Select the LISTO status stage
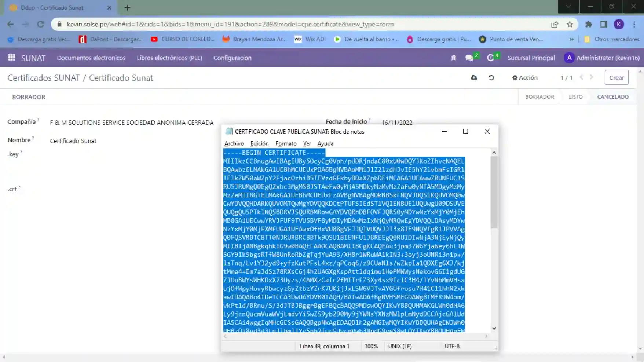644x362 pixels. (x=575, y=97)
